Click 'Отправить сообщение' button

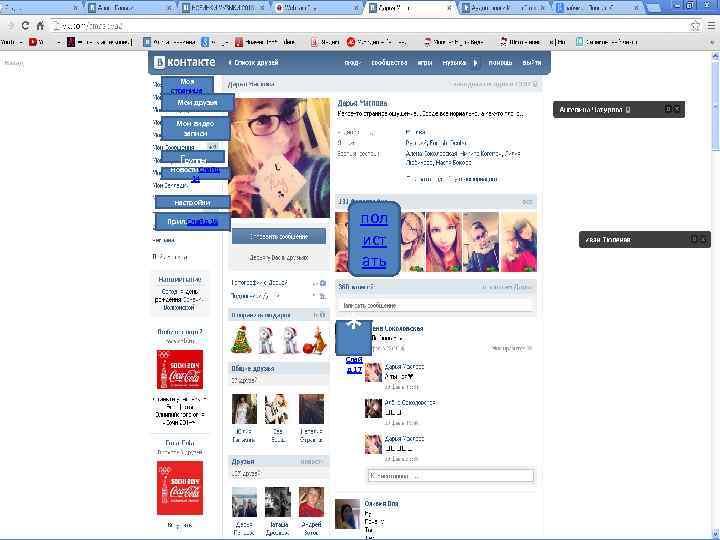[279, 236]
